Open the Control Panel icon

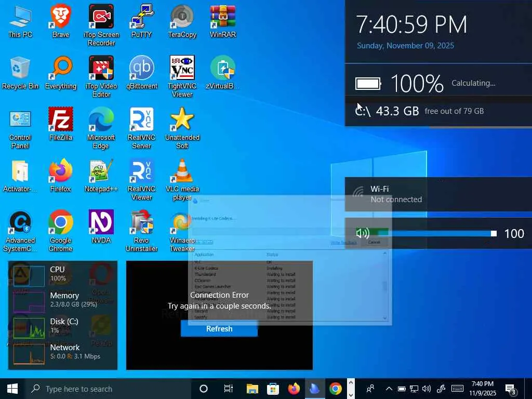(x=20, y=129)
